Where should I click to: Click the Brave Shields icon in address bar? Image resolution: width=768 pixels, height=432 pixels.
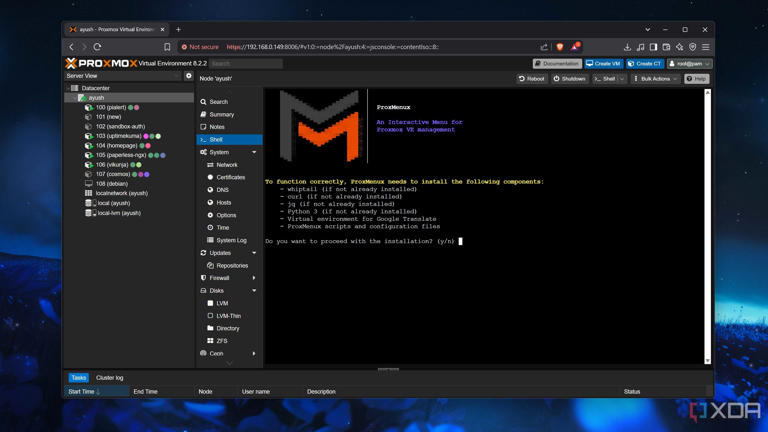click(560, 47)
